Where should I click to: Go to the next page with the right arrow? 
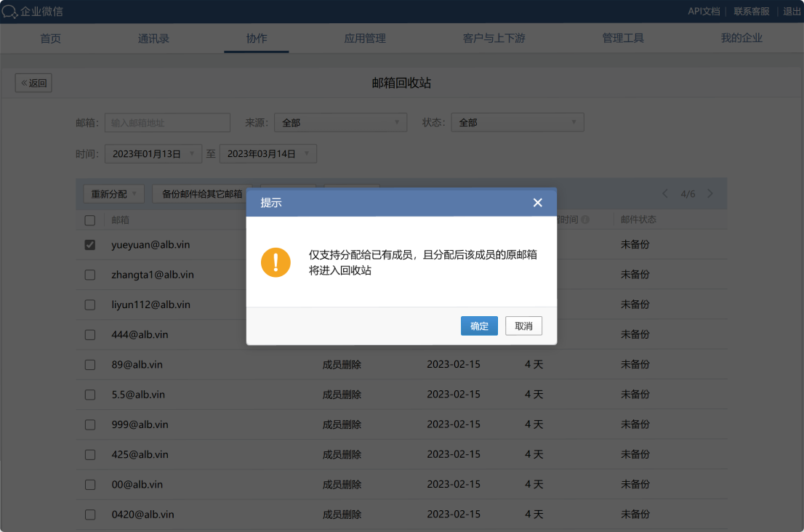click(x=710, y=193)
